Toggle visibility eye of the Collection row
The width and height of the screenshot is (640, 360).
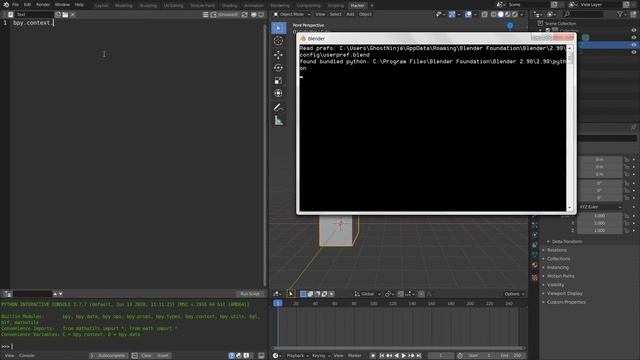point(633,30)
